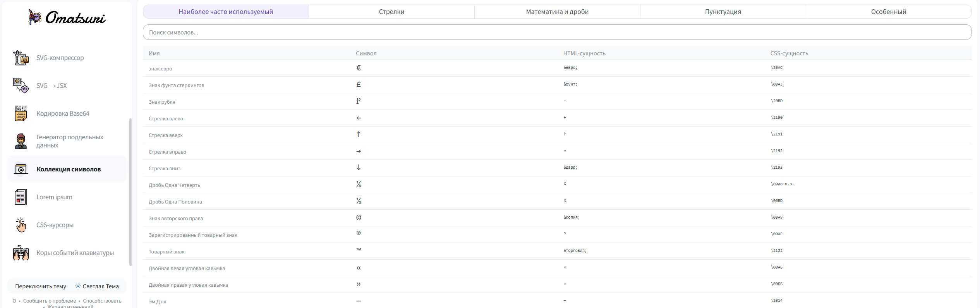Open the Коды событий клавиатуры icon
Image resolution: width=980 pixels, height=308 pixels.
point(21,253)
